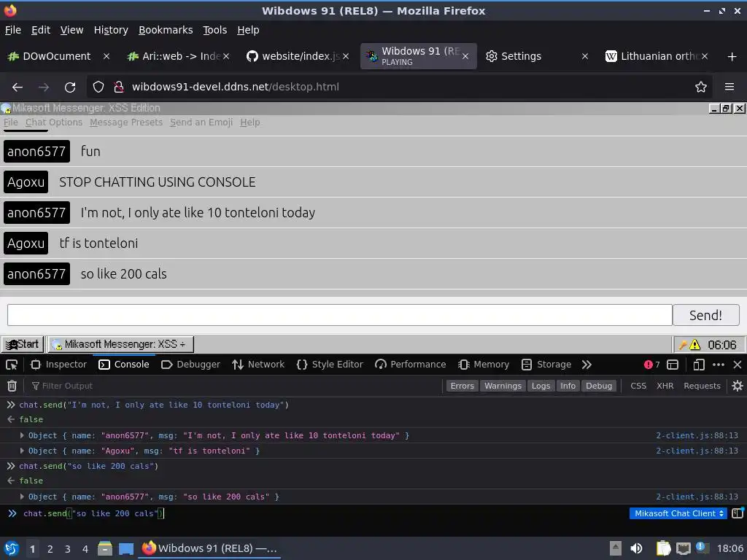This screenshot has width=747, height=560.
Task: Open the Firefox Bookmarks menu
Action: (166, 30)
